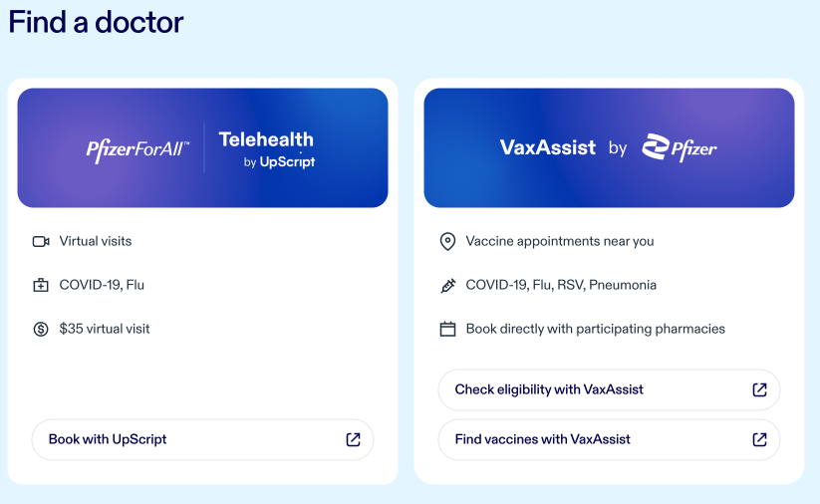Open the PfizerForAll Telehealth banner
820x504 pixels.
202,147
